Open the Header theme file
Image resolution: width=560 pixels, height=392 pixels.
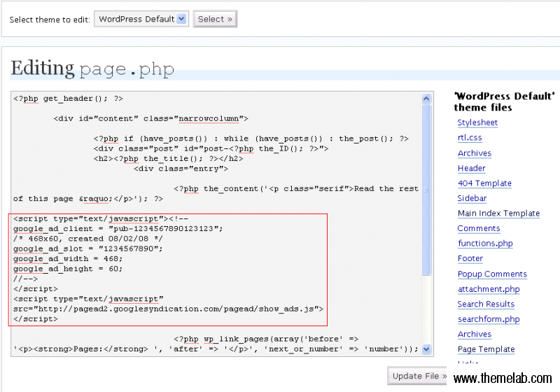(x=471, y=168)
